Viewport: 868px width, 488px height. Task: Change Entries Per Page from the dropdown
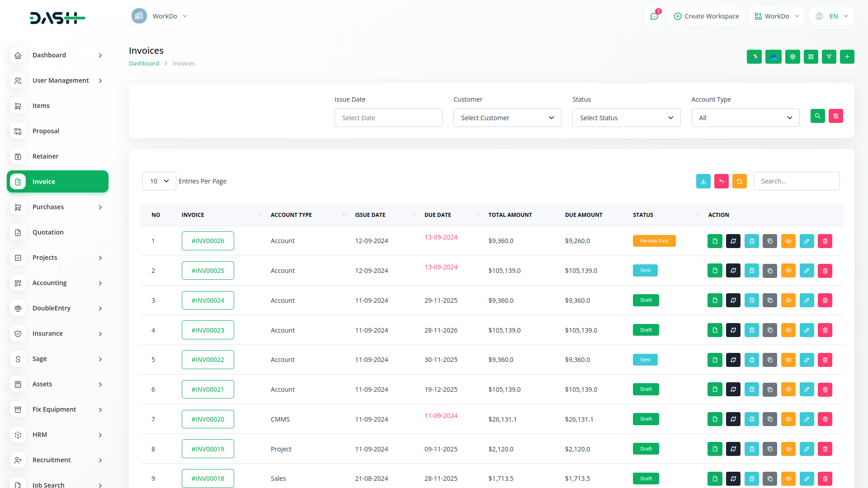(x=159, y=181)
